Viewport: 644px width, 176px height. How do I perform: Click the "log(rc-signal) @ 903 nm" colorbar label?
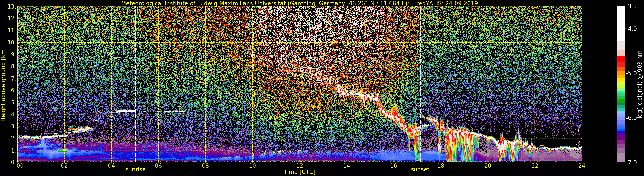click(640, 84)
